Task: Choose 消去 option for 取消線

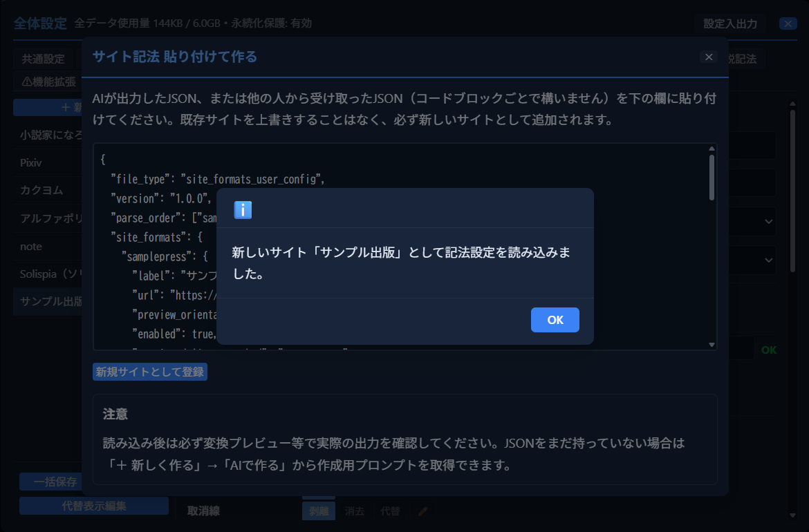Action: pyautogui.click(x=354, y=511)
